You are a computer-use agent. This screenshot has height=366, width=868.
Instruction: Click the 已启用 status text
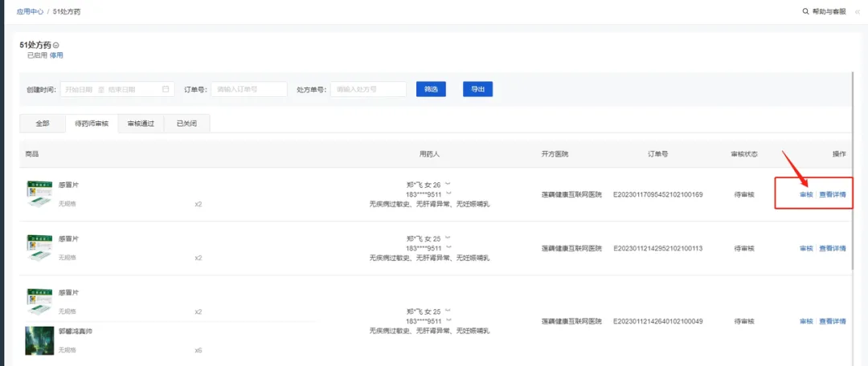point(37,55)
